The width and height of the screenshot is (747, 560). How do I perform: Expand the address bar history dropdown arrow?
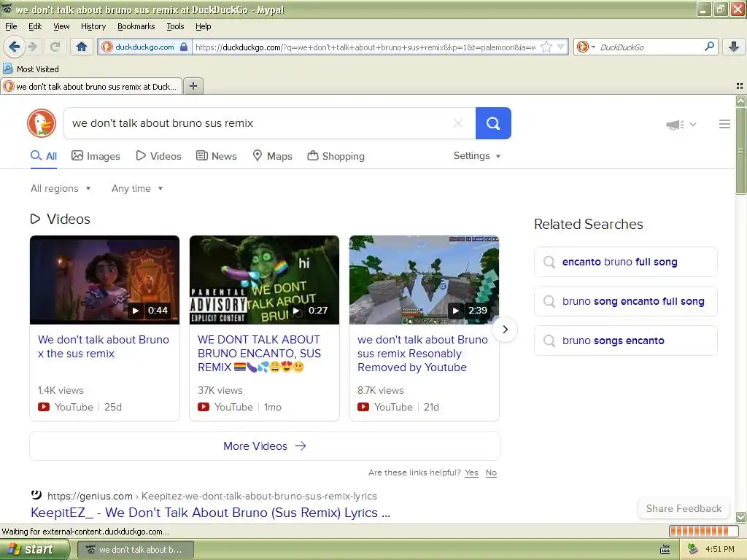click(561, 47)
